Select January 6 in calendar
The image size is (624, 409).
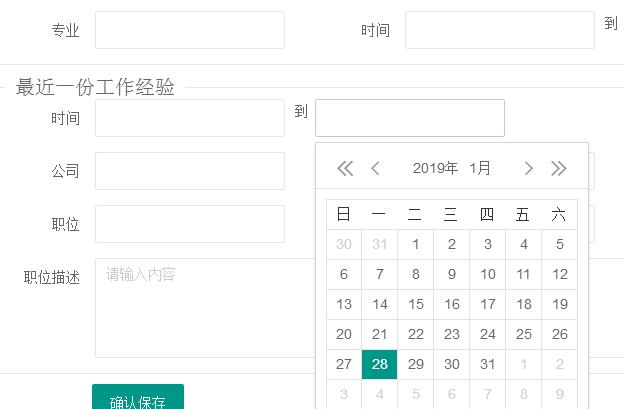(344, 274)
